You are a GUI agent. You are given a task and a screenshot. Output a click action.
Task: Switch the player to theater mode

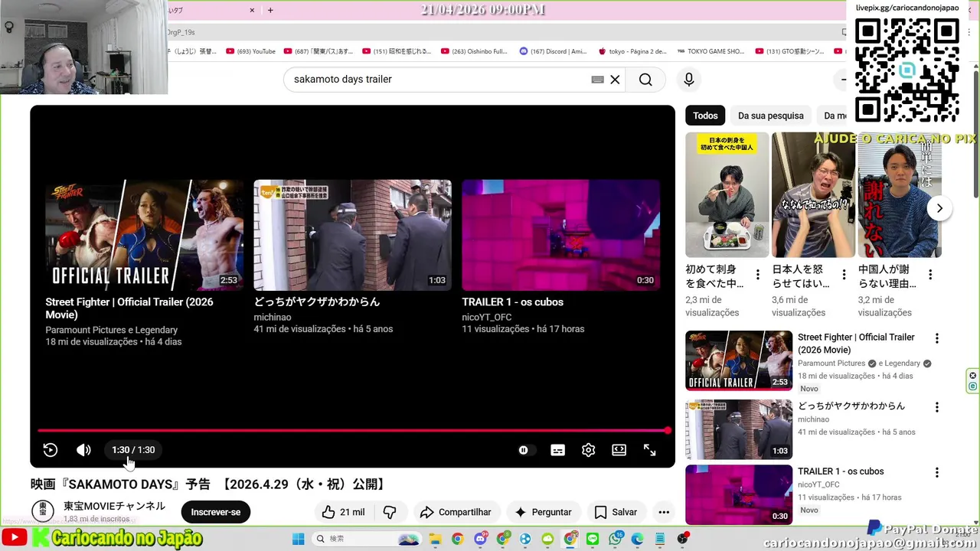(619, 450)
